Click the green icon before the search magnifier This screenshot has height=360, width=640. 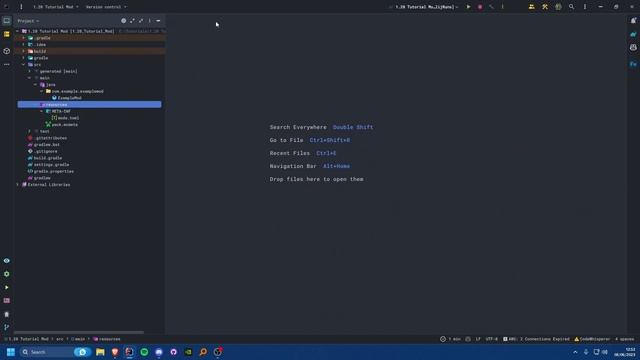558,7
